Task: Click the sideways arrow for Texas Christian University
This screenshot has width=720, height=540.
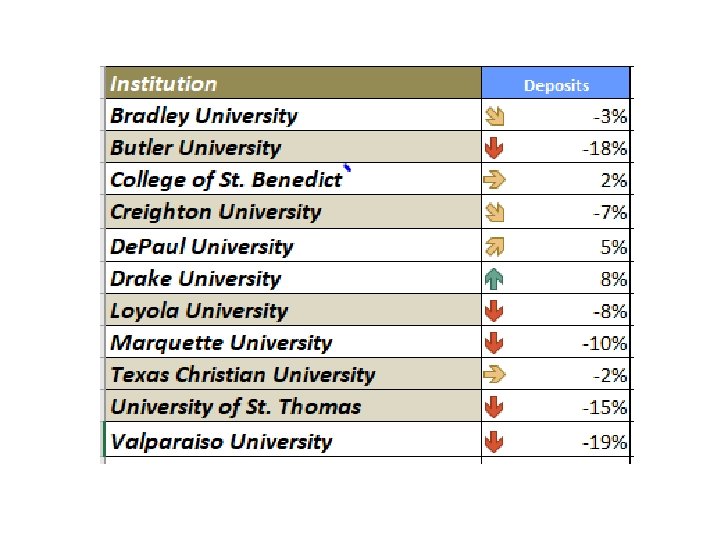Action: click(494, 375)
